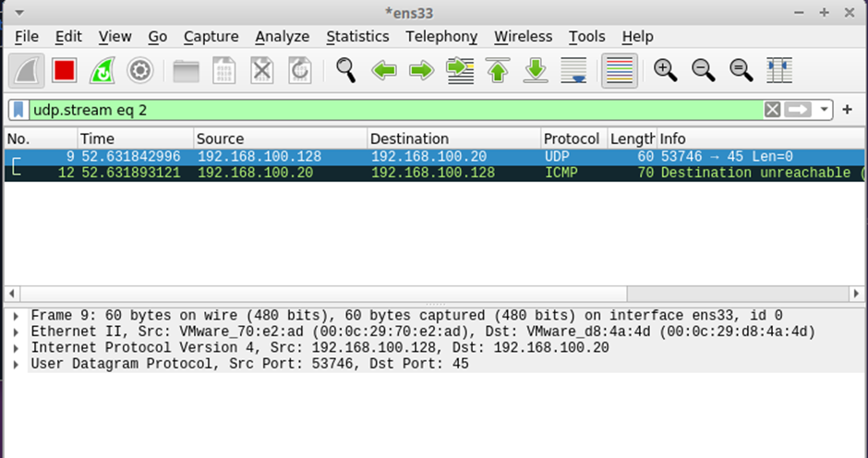Image resolution: width=868 pixels, height=458 pixels.
Task: Open the Help menu
Action: (x=638, y=37)
